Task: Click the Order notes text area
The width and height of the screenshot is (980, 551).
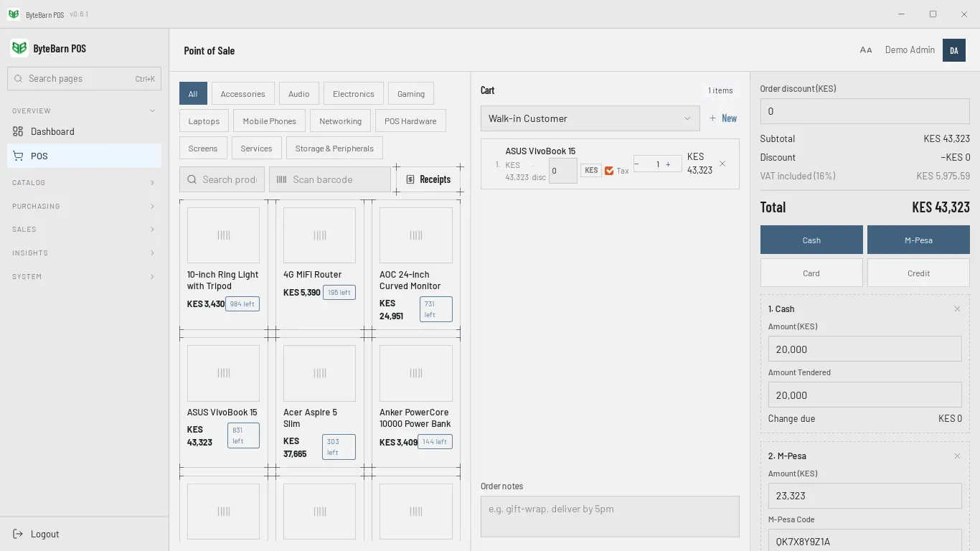Action: 610,516
